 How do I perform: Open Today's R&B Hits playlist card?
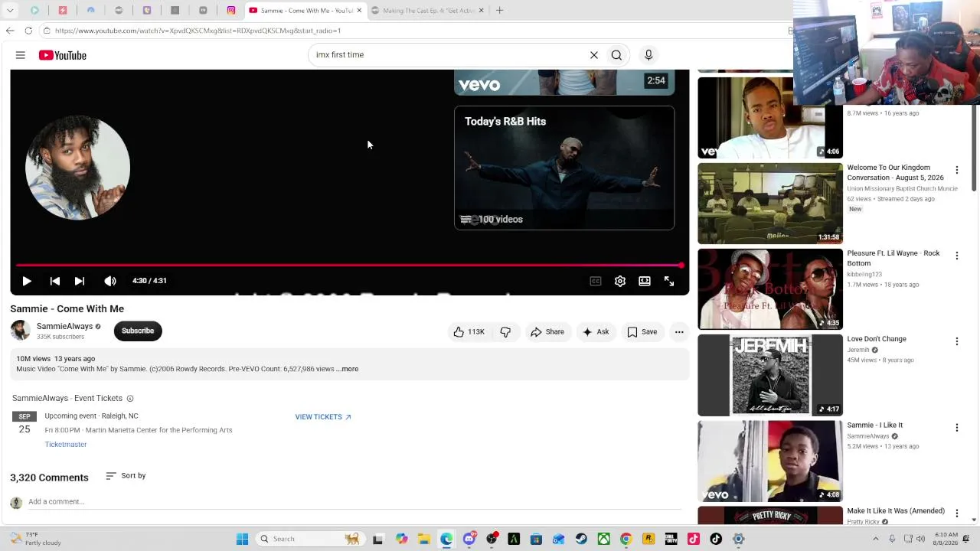564,168
